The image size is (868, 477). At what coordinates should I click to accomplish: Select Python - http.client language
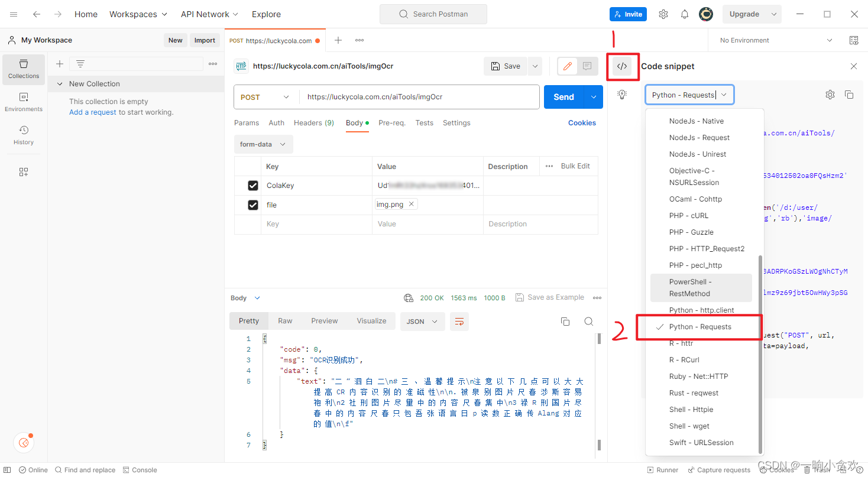click(701, 310)
